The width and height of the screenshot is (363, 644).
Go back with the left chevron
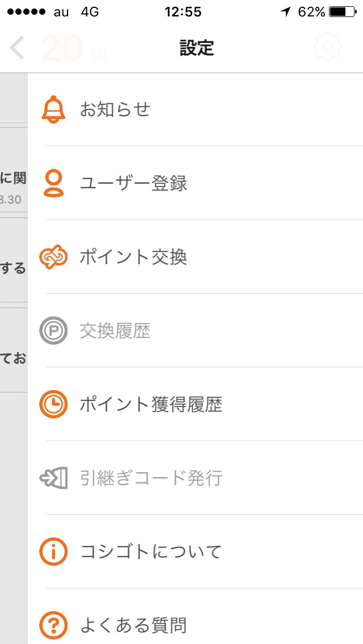tap(17, 48)
